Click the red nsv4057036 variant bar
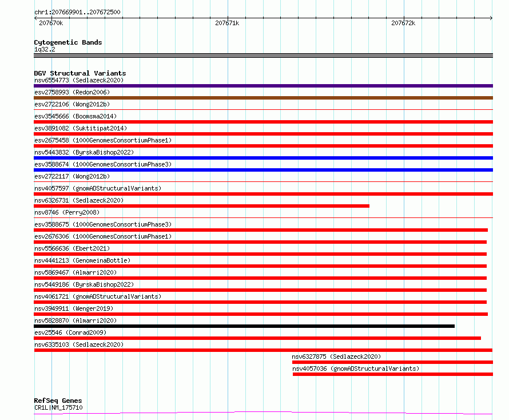The height and width of the screenshot is (420, 509). click(x=393, y=374)
